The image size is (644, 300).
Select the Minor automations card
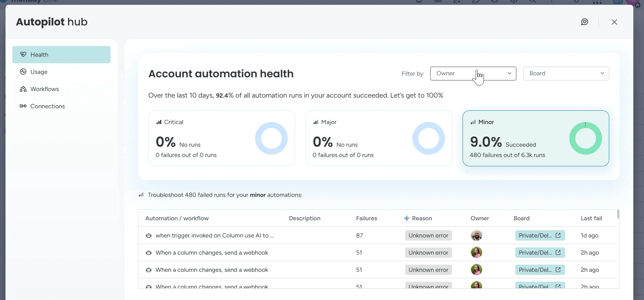[536, 138]
